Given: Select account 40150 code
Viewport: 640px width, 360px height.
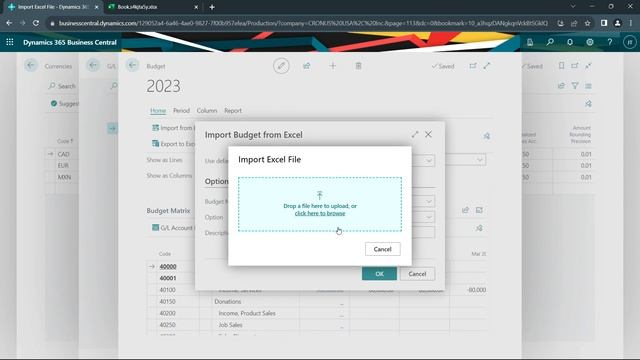Looking at the screenshot, I should click(167, 302).
